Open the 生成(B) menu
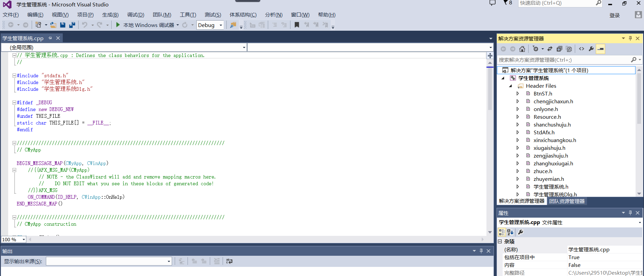The width and height of the screenshot is (644, 276). click(x=110, y=15)
